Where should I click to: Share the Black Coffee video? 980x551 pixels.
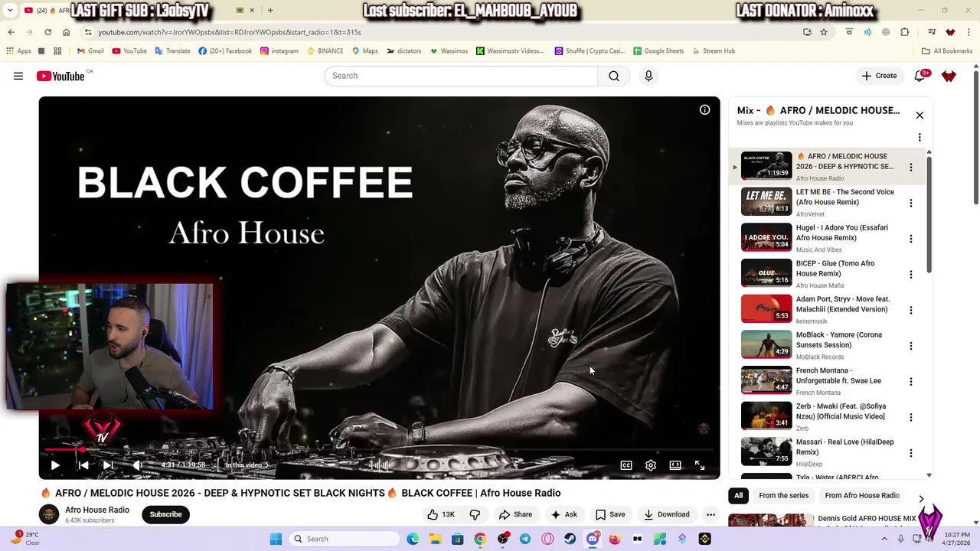[515, 514]
